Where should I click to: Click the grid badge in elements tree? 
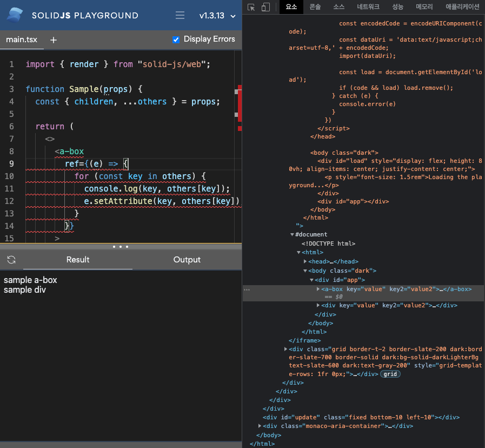coord(390,374)
